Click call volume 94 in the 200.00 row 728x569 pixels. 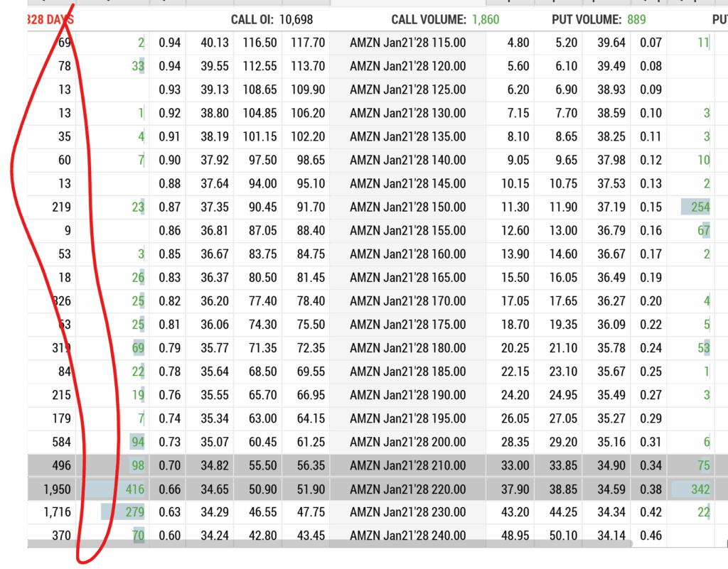[138, 442]
